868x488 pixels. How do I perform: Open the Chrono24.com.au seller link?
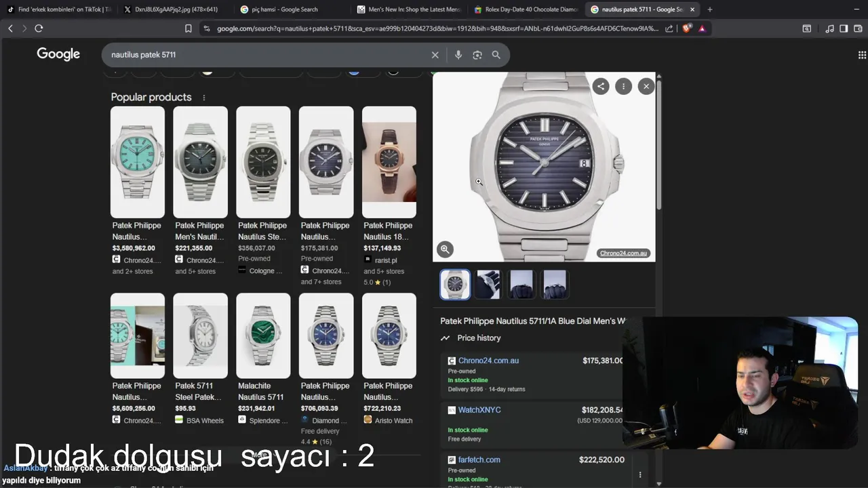488,361
